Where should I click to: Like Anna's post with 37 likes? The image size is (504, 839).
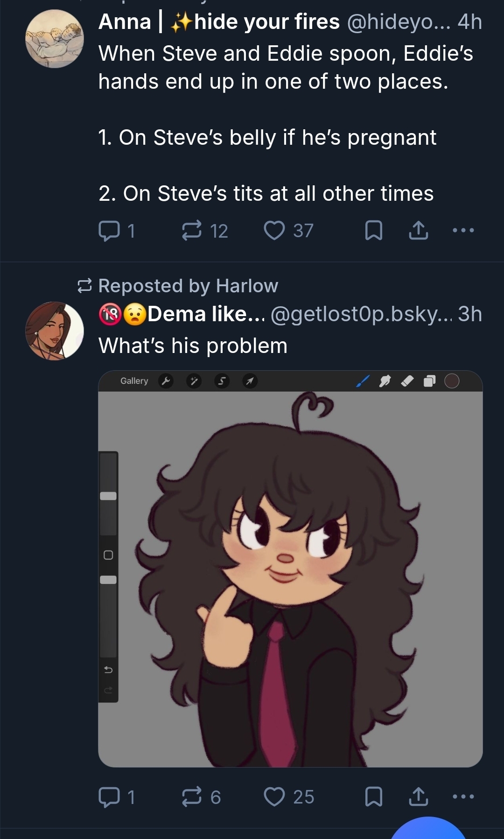coord(274,231)
